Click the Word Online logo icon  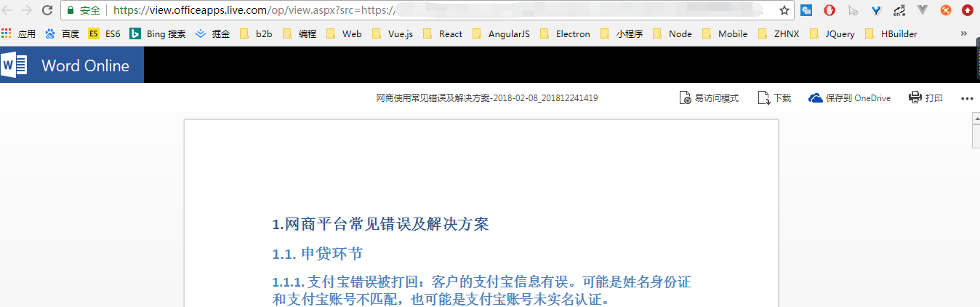pos(15,65)
